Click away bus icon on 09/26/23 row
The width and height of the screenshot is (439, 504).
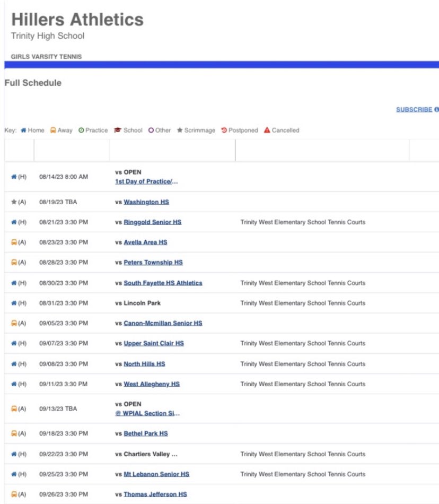pyautogui.click(x=14, y=494)
